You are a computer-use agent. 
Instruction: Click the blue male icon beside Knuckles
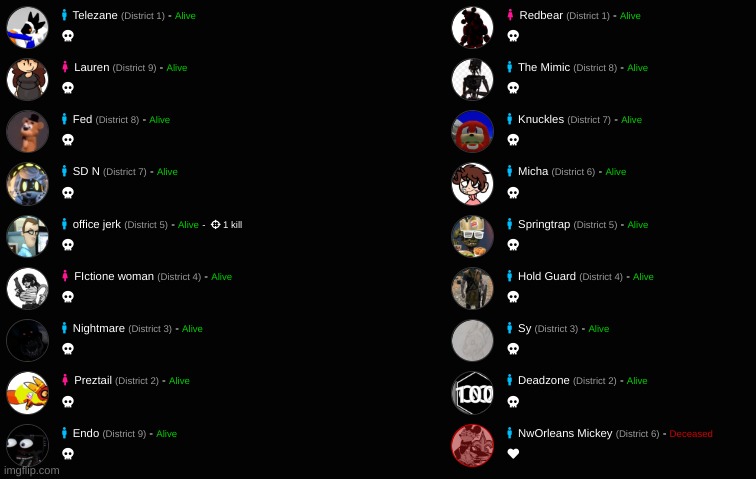[x=509, y=119]
